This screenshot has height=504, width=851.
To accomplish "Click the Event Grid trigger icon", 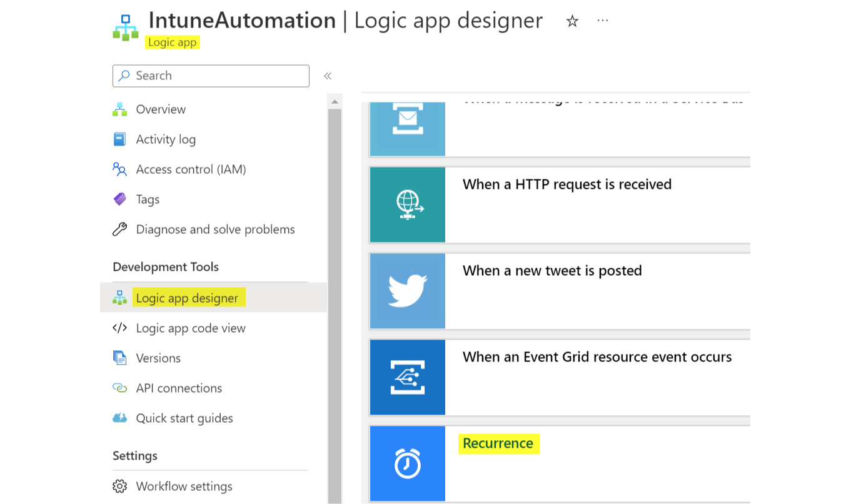I will point(407,376).
